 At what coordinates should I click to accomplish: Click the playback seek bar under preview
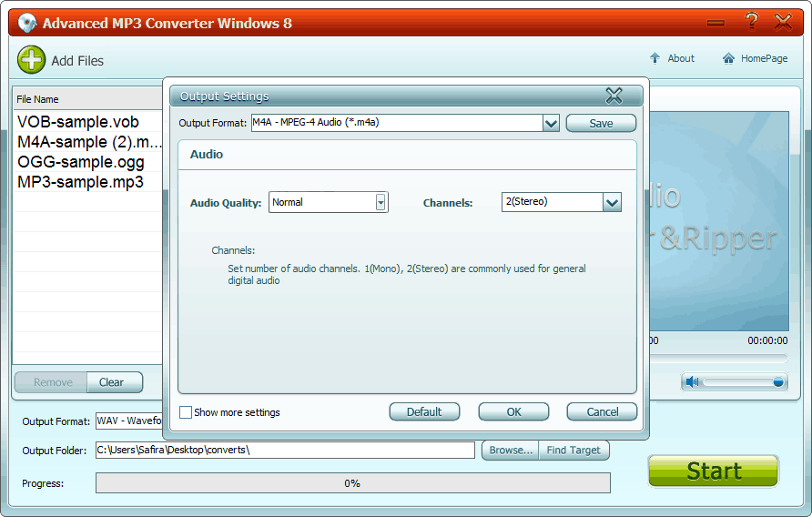click(718, 358)
